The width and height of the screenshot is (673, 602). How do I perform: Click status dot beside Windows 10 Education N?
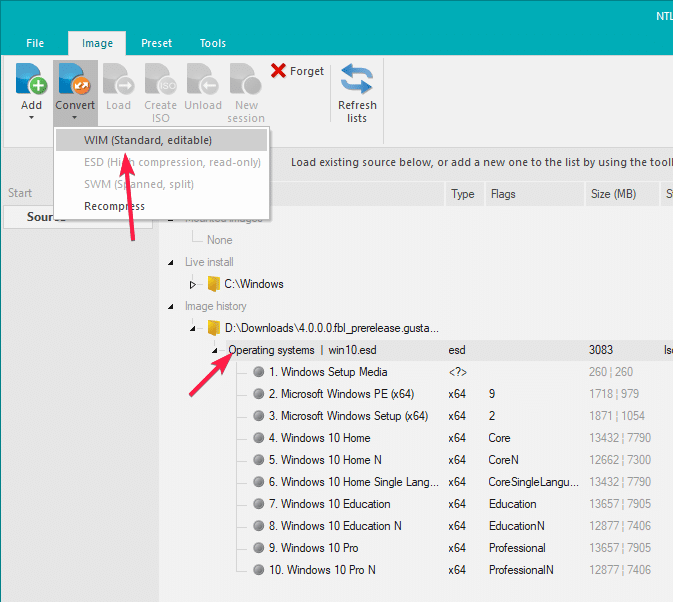(258, 526)
